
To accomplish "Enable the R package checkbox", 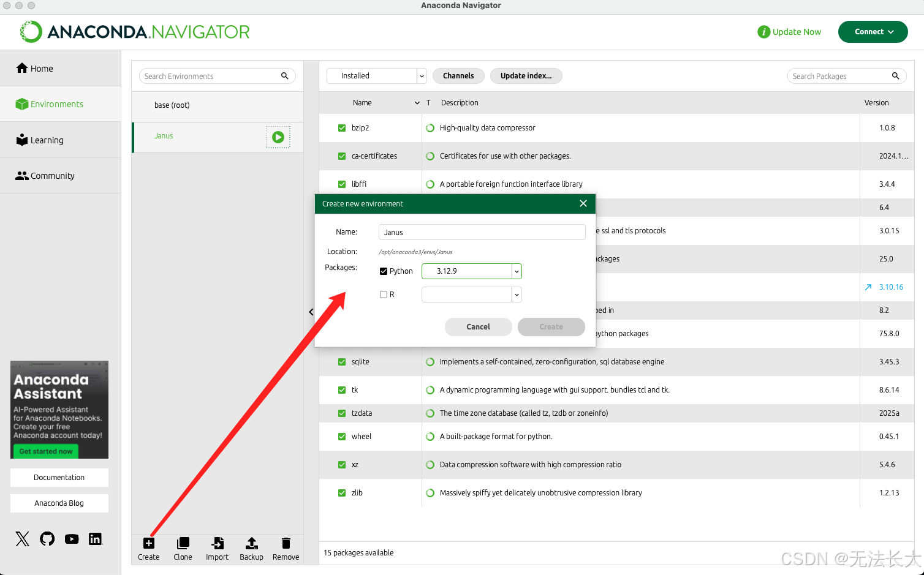I will click(384, 295).
